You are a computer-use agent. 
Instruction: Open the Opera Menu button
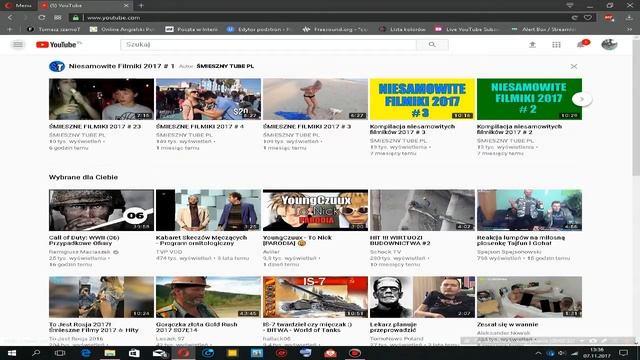coord(18,6)
